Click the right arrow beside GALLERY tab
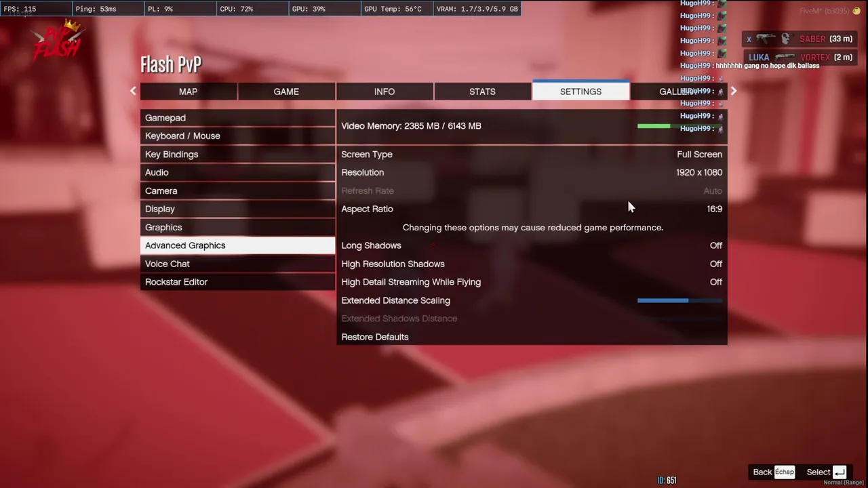The width and height of the screenshot is (868, 488). (733, 91)
